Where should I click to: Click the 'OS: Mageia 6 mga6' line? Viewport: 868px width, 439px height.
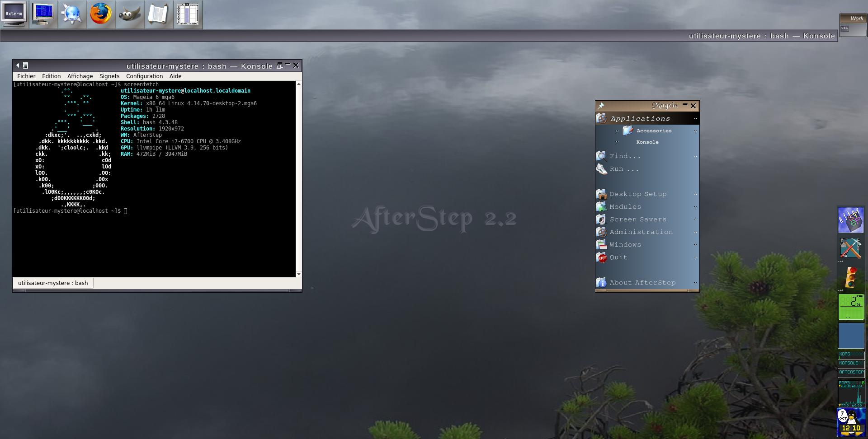coord(147,97)
